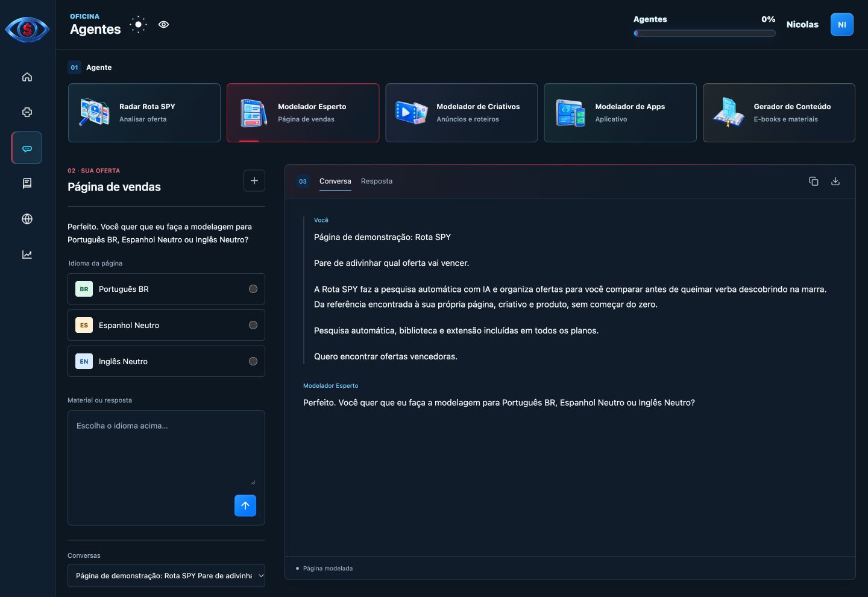Select the Modelador de Criativos agent card
The width and height of the screenshot is (868, 597).
pyautogui.click(x=462, y=113)
